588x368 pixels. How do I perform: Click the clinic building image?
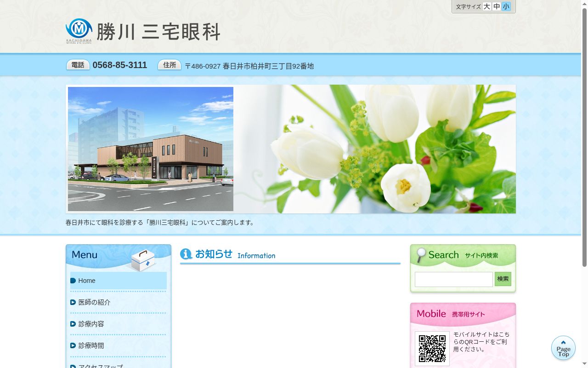[x=151, y=149]
